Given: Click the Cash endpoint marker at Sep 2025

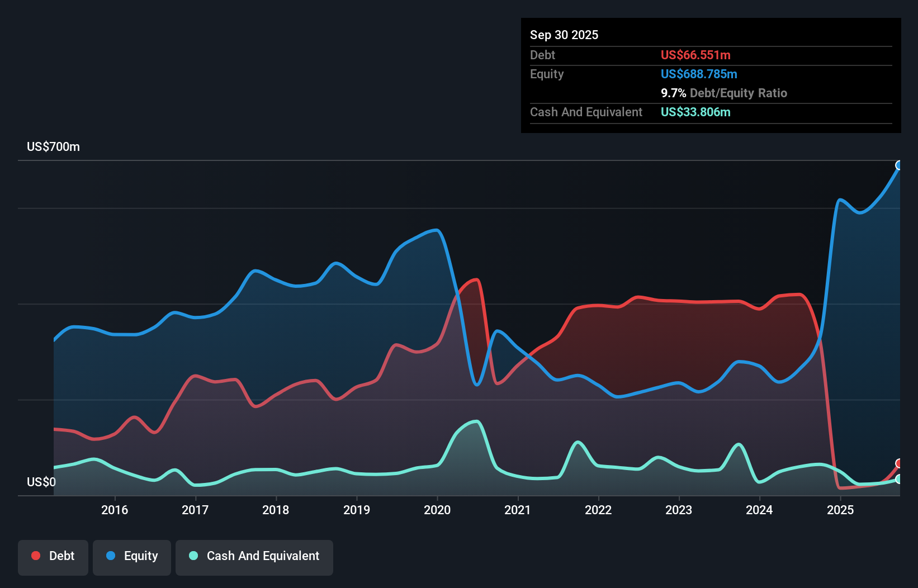Looking at the screenshot, I should pos(899,479).
